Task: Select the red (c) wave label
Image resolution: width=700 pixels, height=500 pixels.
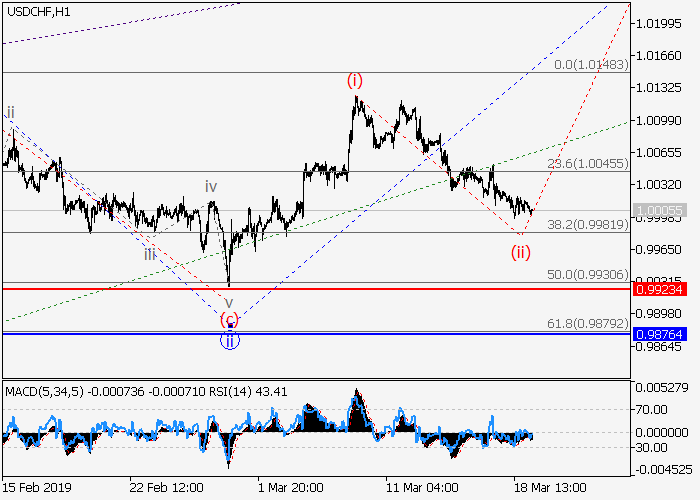Action: click(230, 321)
